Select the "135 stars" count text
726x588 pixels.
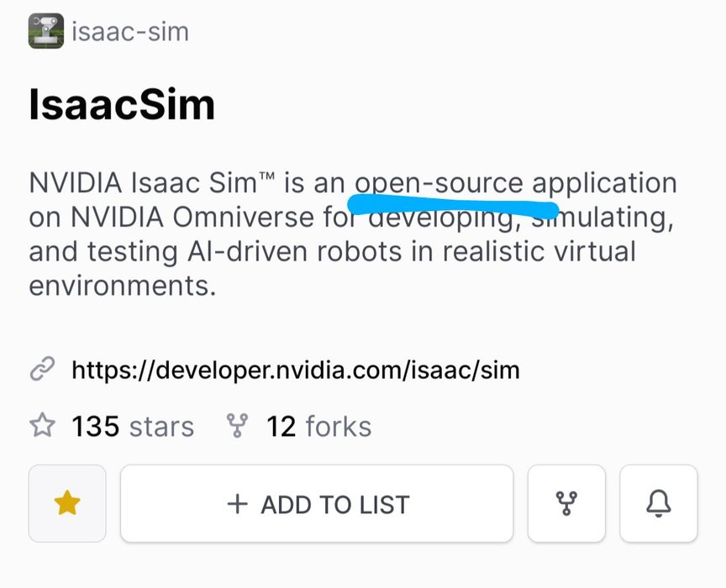pos(133,426)
